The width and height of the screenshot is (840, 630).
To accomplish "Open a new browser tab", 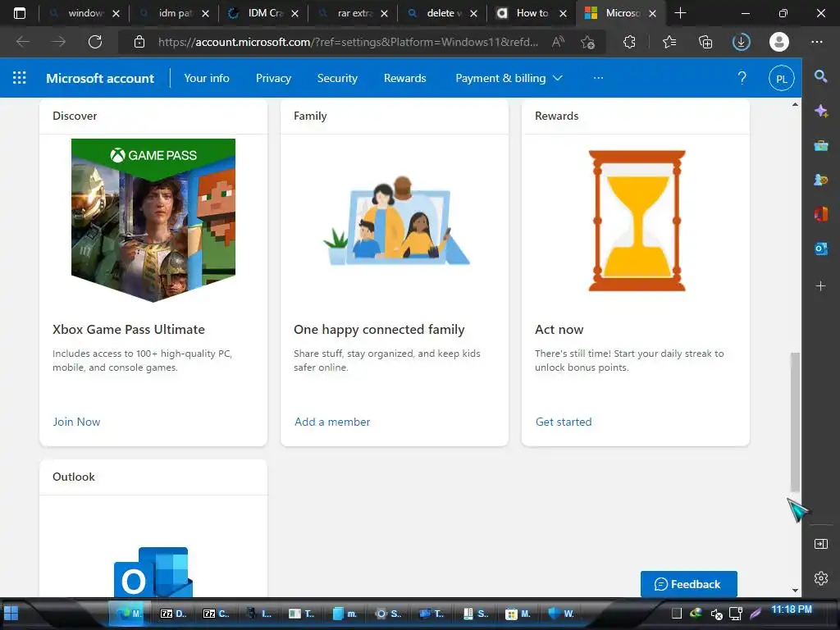I will pos(680,13).
